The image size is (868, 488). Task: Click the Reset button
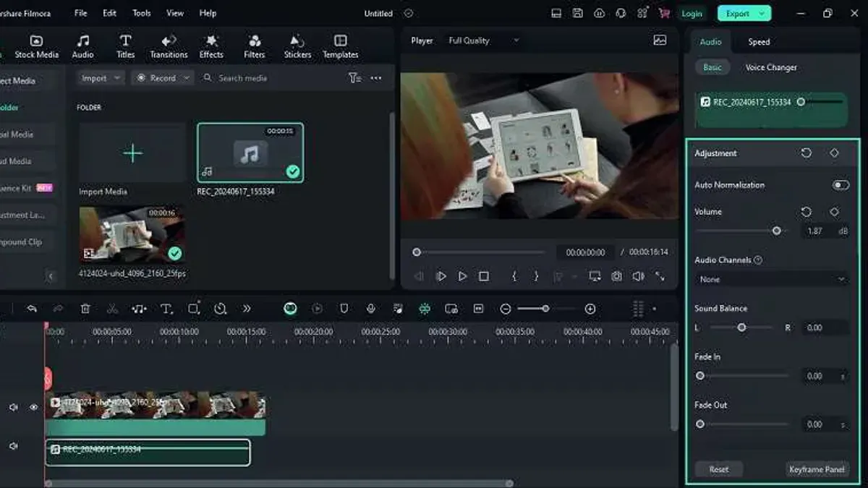tap(719, 469)
